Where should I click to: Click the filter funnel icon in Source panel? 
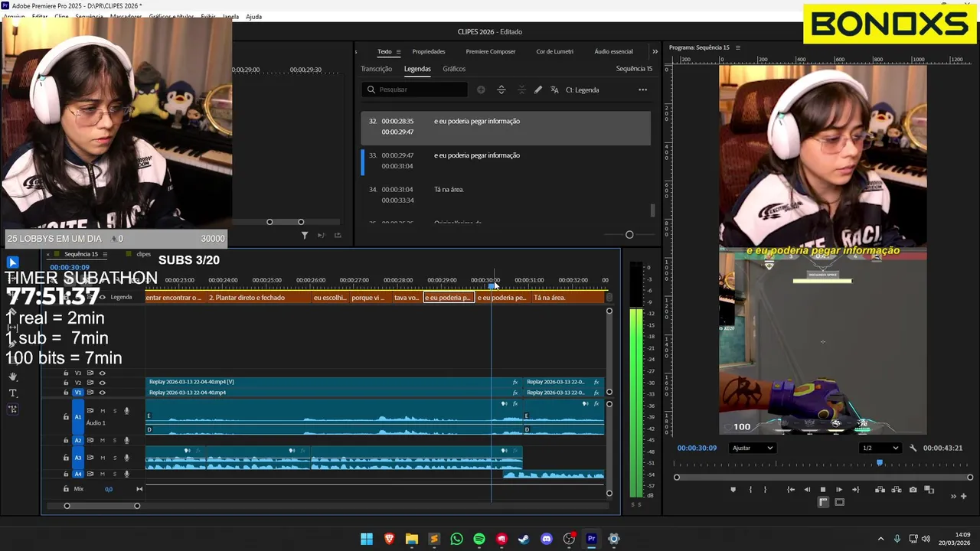click(304, 235)
